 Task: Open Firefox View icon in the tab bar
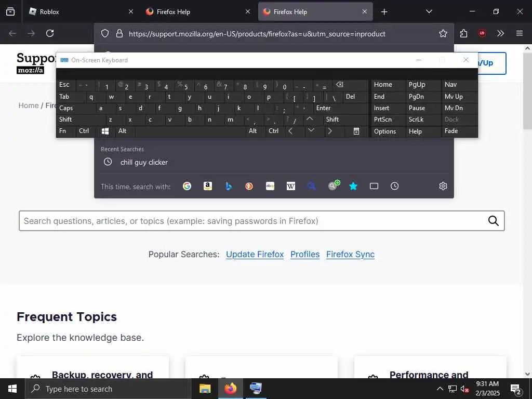pos(10,11)
